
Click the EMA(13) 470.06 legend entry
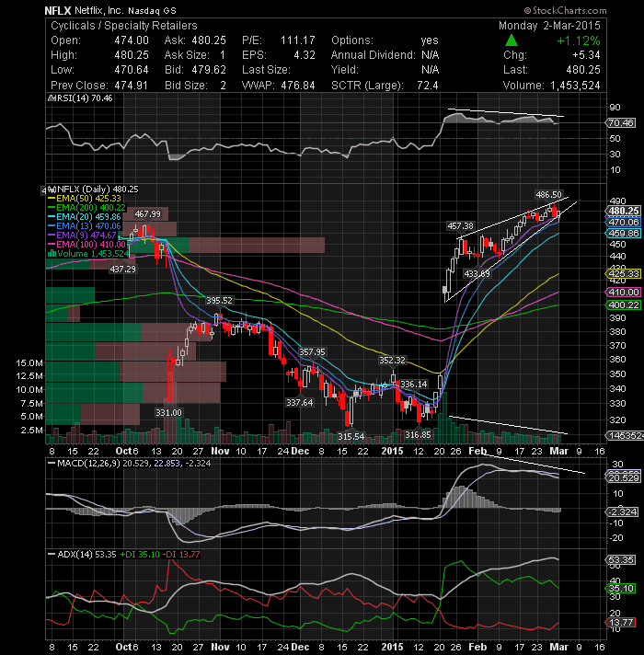point(85,226)
